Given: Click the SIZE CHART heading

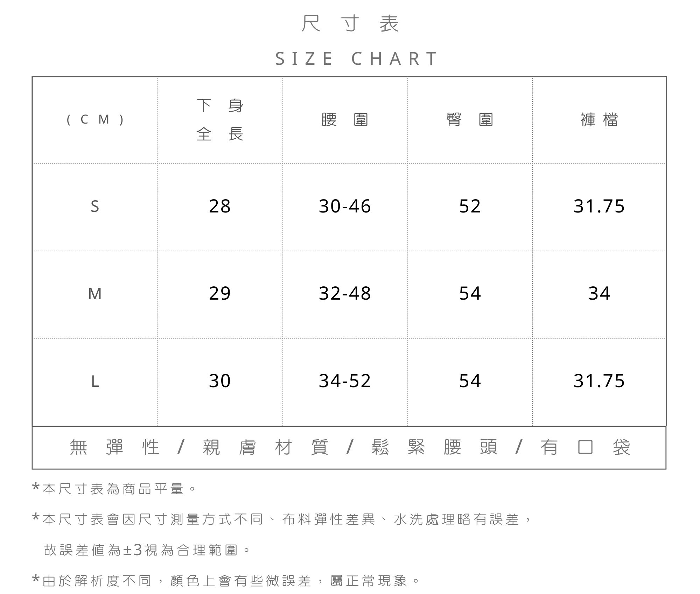Looking at the screenshot, I should point(356,59).
